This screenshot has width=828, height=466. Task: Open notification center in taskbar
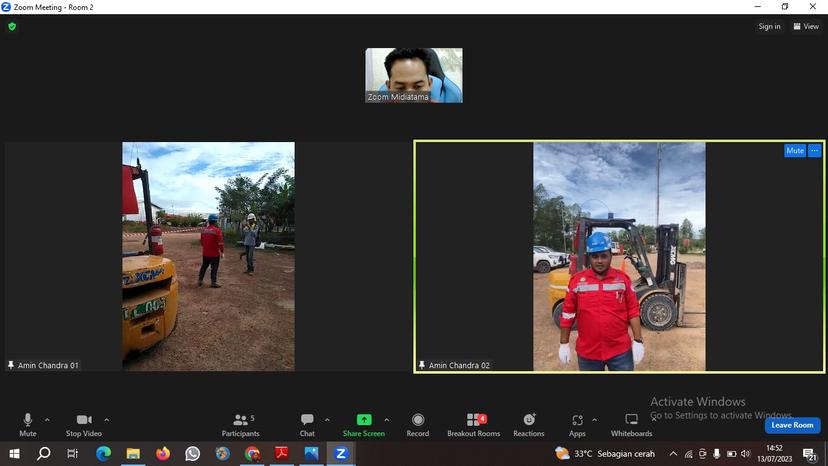(x=810, y=453)
